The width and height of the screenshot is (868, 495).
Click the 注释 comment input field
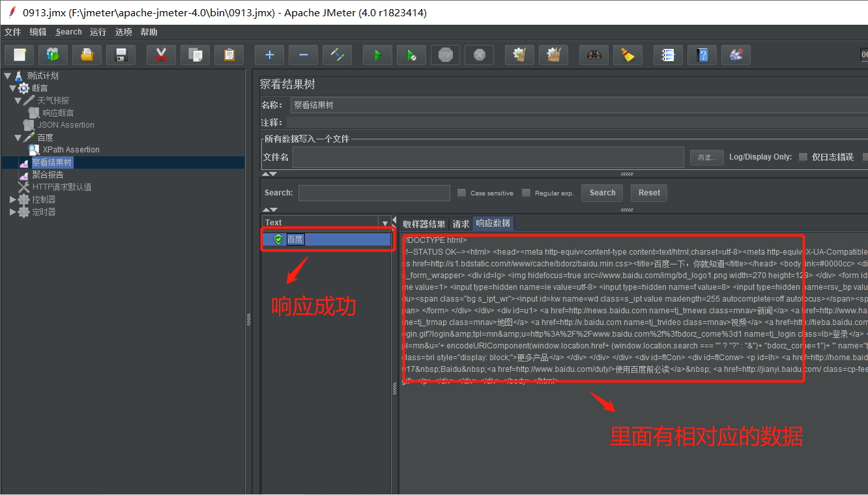[x=577, y=122]
